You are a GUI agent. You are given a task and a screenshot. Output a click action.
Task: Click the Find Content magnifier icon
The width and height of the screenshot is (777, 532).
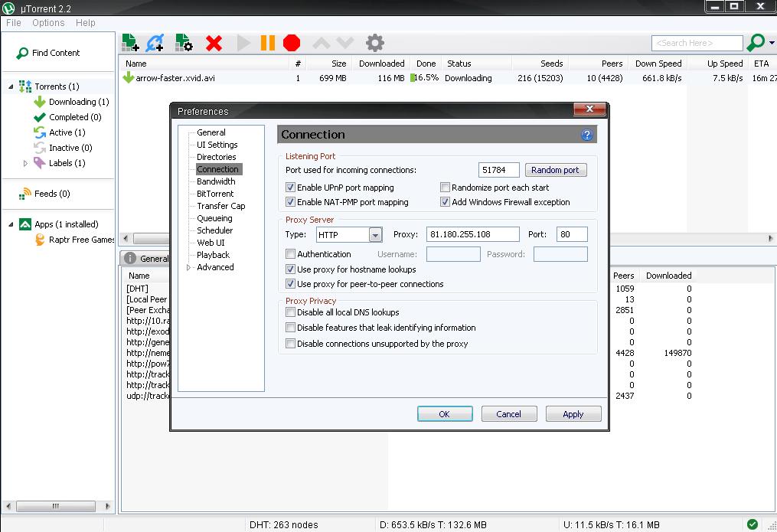[x=22, y=53]
